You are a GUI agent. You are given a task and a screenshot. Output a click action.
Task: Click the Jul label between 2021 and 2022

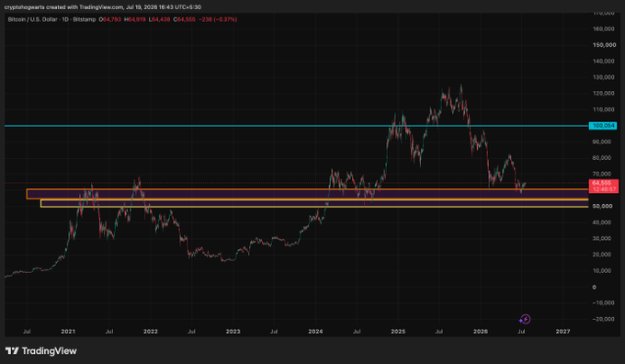click(109, 331)
